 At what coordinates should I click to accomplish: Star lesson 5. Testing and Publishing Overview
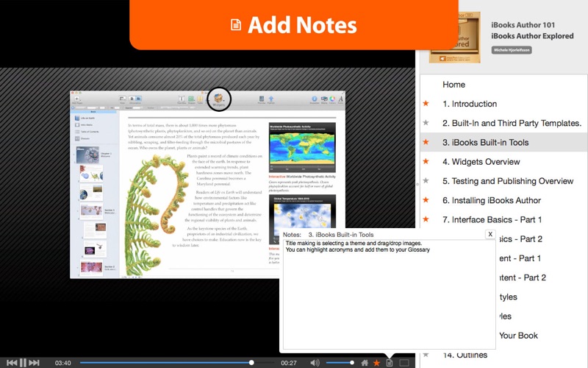[x=426, y=180]
